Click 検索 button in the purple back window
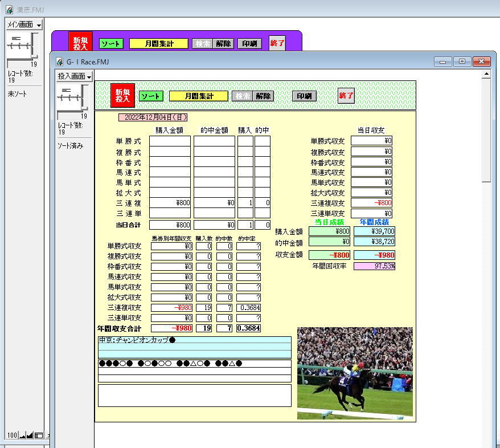 [203, 44]
